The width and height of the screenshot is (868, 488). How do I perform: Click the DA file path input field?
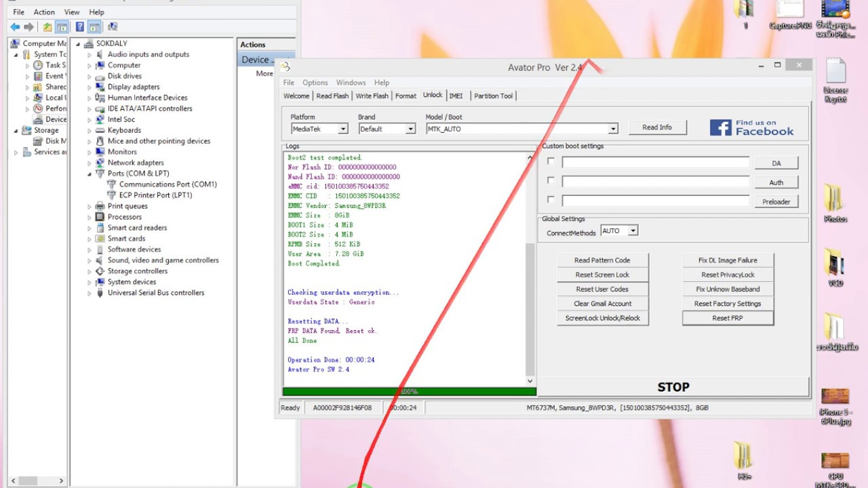pos(655,163)
